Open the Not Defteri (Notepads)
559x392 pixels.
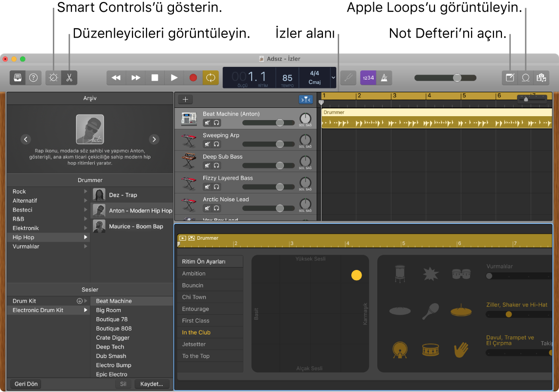[x=509, y=77]
